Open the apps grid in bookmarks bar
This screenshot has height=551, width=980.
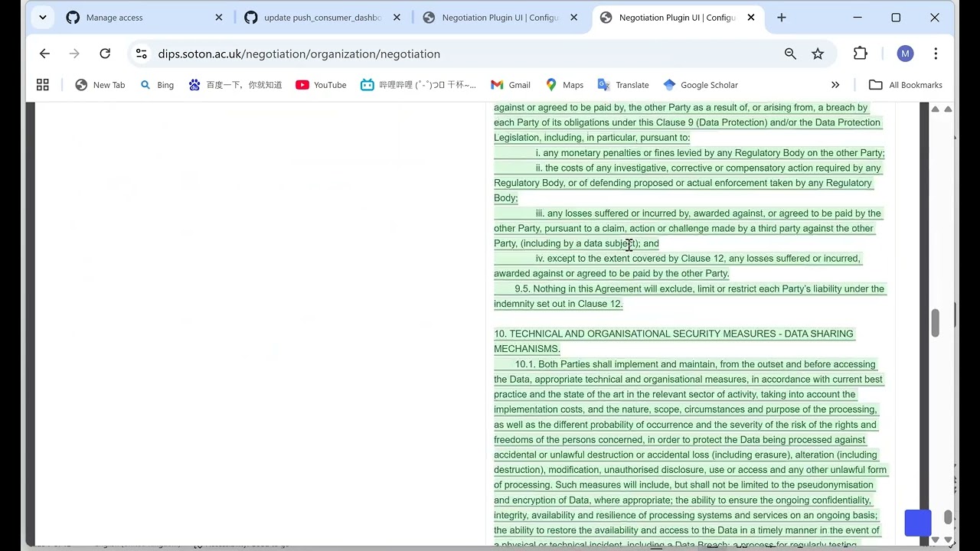click(x=43, y=85)
